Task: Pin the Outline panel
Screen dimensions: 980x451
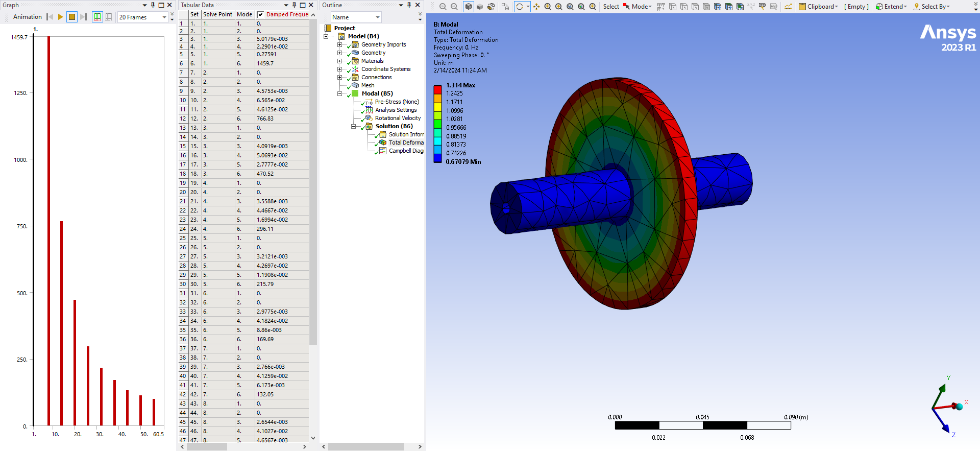Action: pyautogui.click(x=409, y=5)
